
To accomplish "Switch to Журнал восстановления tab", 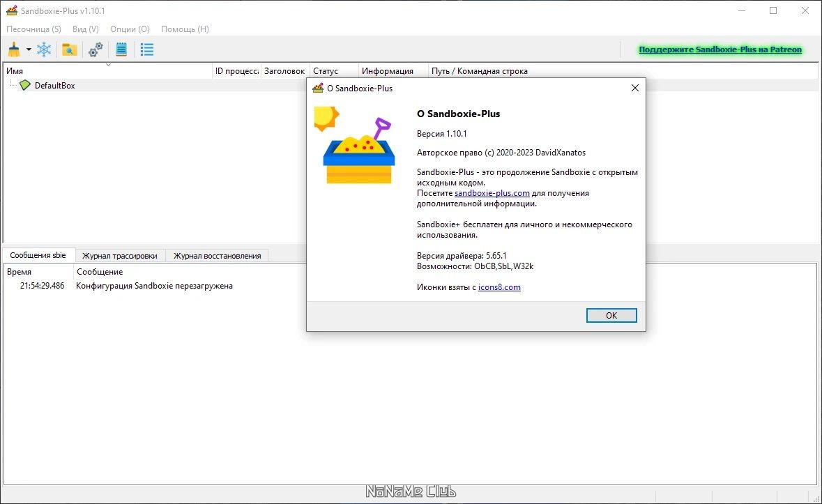I will point(217,256).
